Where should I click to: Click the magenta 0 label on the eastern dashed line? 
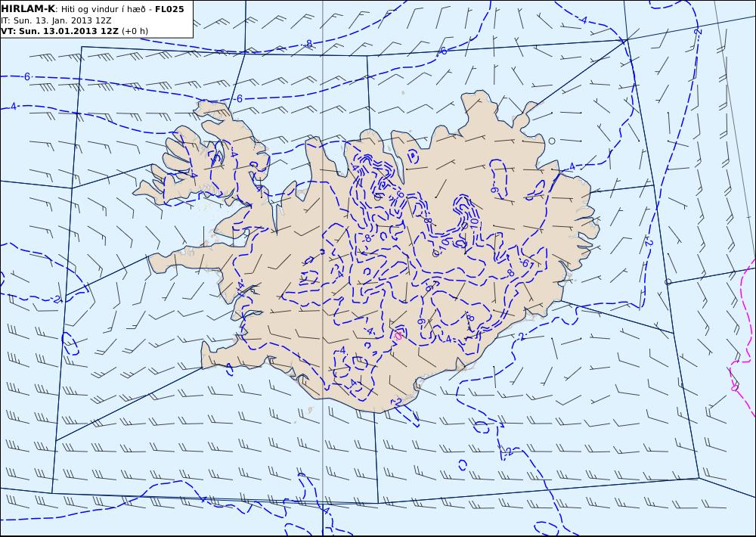tap(735, 386)
